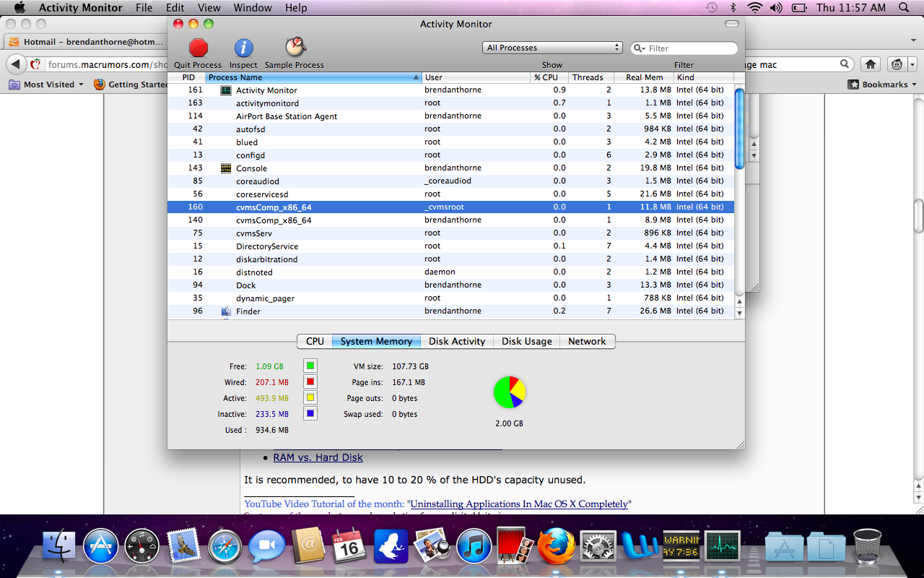924x578 pixels.
Task: Sort by the Real Mem column header
Action: (x=644, y=77)
